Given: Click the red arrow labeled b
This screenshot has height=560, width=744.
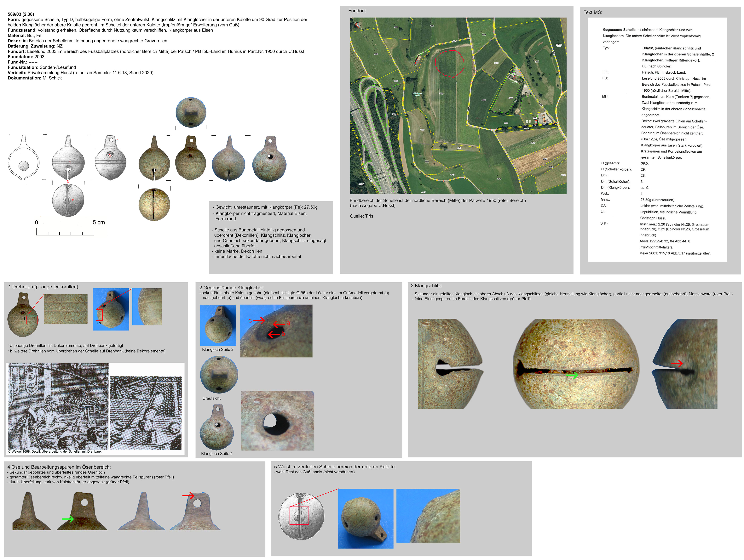Looking at the screenshot, I should coord(274,334).
